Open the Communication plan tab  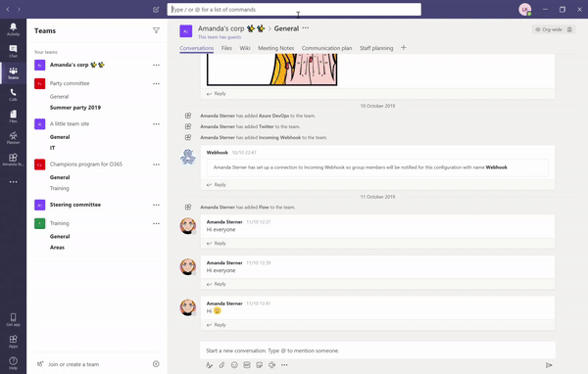[326, 48]
